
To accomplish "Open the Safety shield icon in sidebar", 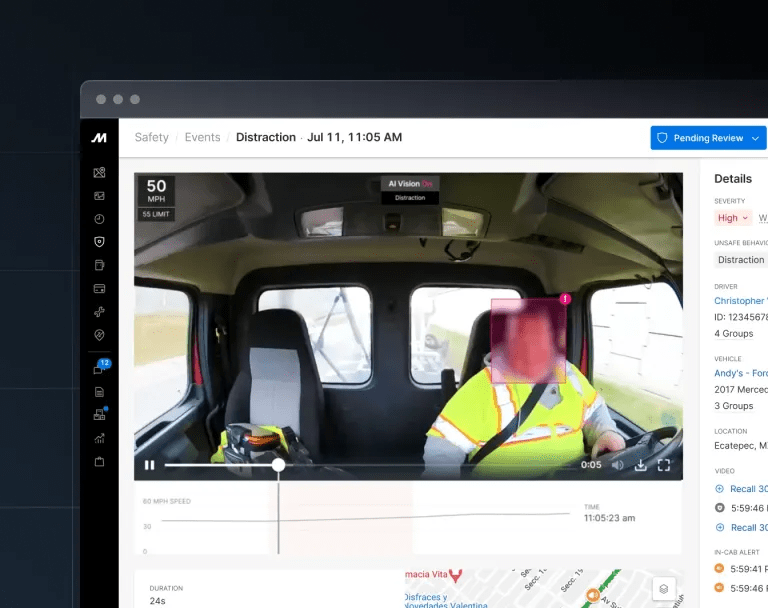I will click(99, 242).
